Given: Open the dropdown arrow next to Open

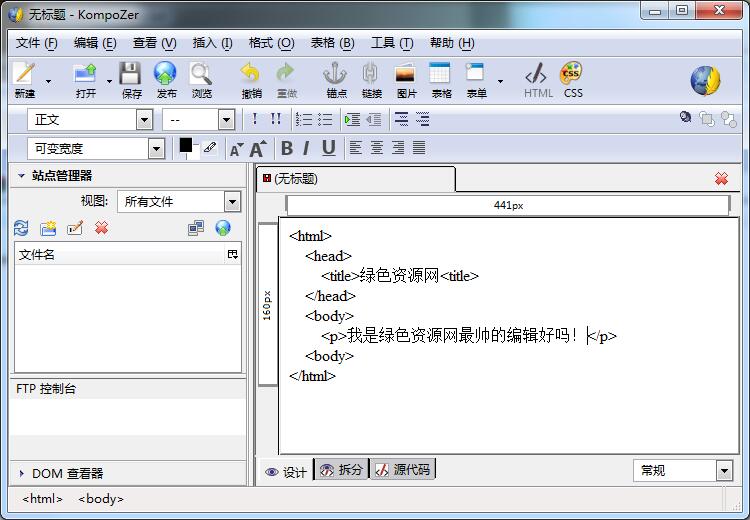Looking at the screenshot, I should click(x=110, y=81).
